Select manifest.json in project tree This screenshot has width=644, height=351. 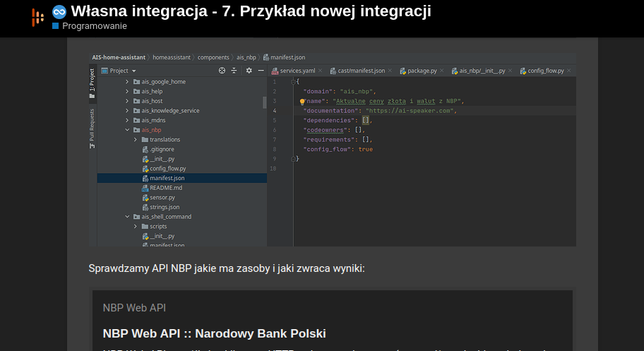click(x=182, y=178)
